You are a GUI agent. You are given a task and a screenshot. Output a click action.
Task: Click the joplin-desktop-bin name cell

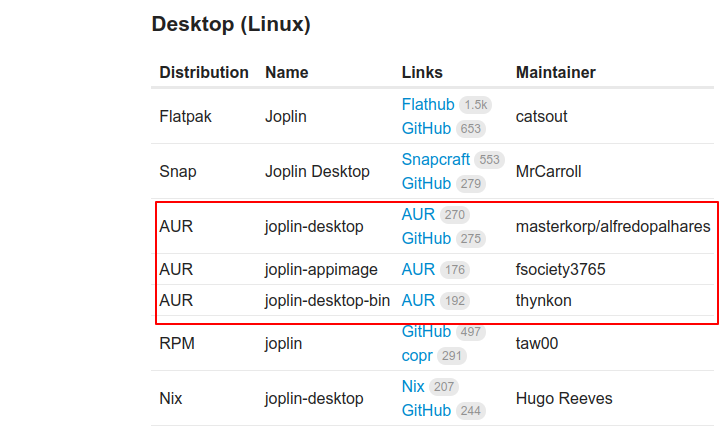327,301
